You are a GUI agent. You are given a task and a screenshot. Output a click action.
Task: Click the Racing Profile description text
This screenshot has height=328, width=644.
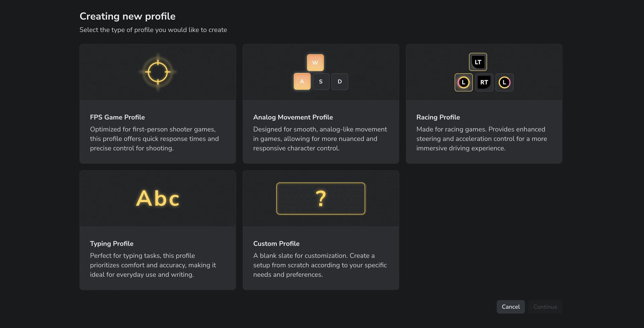482,139
